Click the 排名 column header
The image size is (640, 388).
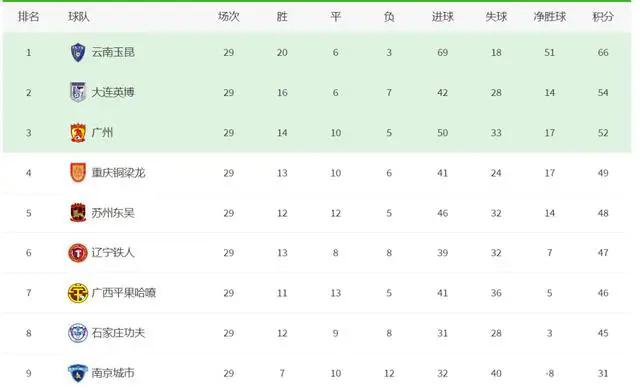[x=29, y=17]
